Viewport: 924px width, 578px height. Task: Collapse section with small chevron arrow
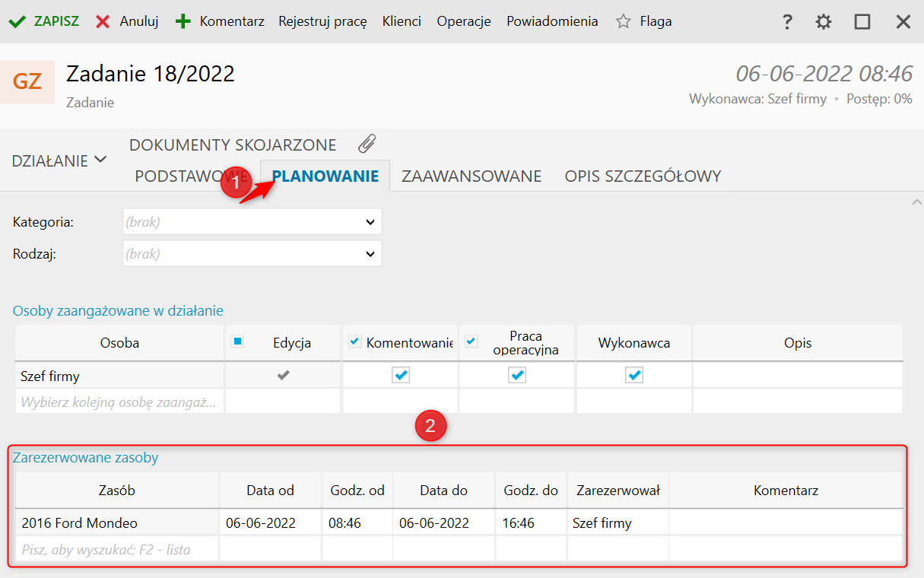pyautogui.click(x=915, y=202)
